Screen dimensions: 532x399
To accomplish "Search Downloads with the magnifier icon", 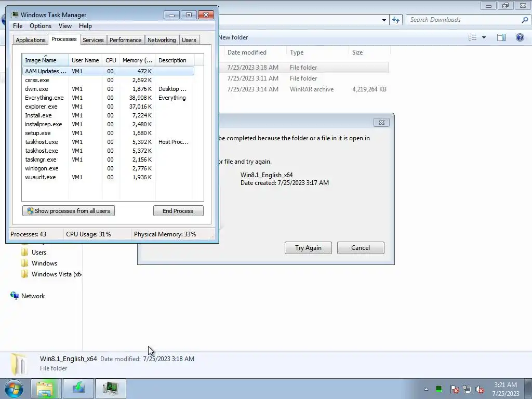I will (525, 20).
